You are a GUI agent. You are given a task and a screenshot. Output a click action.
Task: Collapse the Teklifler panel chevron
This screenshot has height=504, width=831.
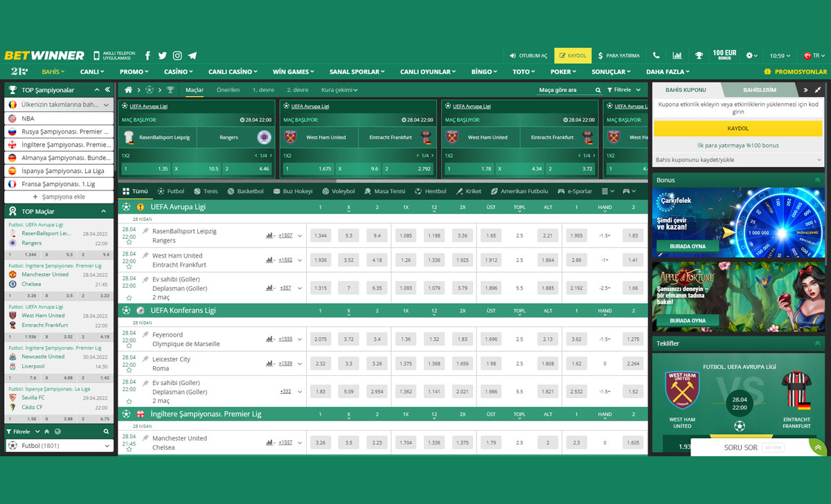pos(817,343)
